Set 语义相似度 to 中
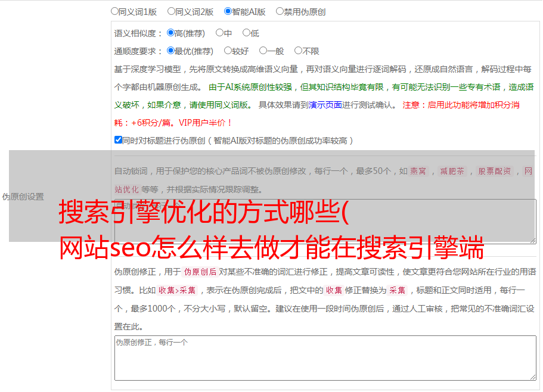The image size is (543, 392). point(219,33)
